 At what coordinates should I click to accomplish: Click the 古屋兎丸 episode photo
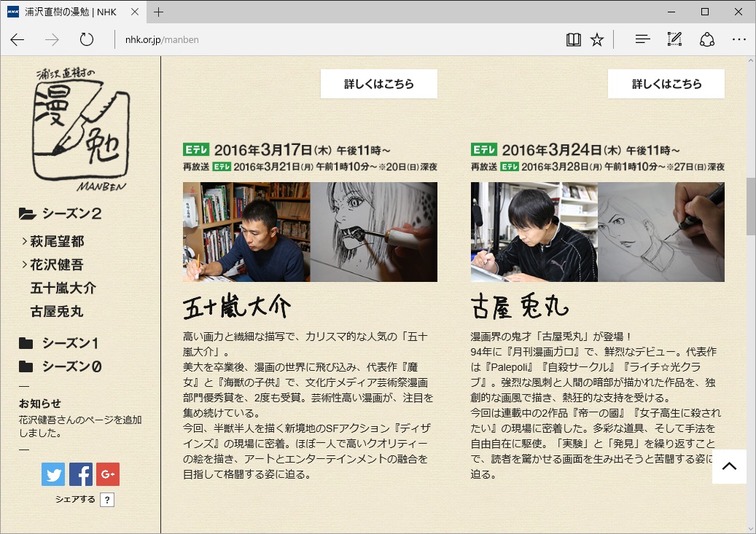click(597, 232)
